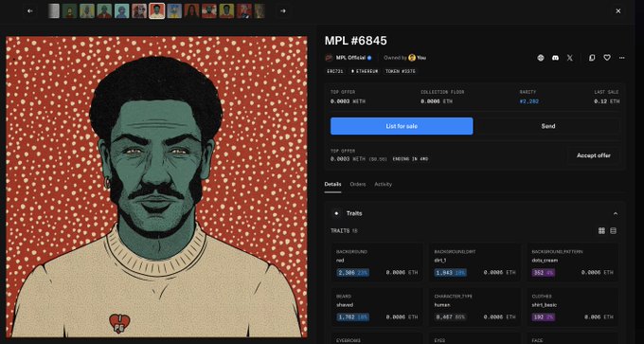Switch traits to grid view
The height and width of the screenshot is (344, 644).
click(x=601, y=231)
